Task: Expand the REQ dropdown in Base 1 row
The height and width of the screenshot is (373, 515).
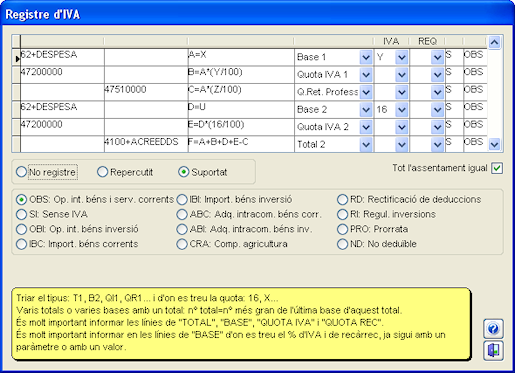Action: [x=437, y=57]
